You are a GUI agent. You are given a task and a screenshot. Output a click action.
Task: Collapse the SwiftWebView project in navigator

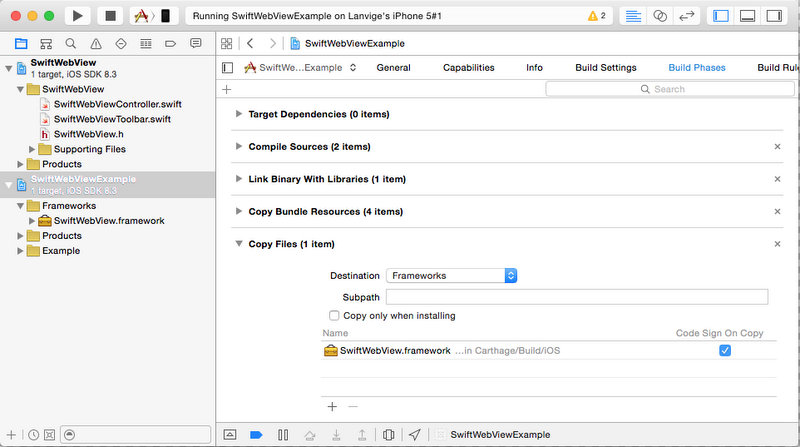tap(9, 68)
